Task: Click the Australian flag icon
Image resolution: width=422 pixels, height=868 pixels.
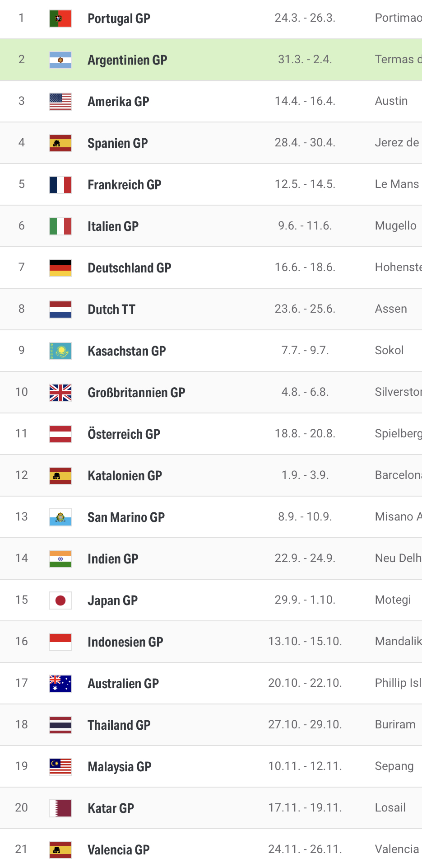Action: pyautogui.click(x=60, y=684)
